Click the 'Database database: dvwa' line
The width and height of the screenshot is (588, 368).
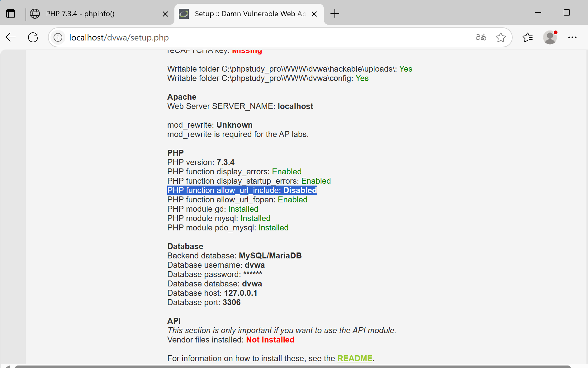pyautogui.click(x=215, y=284)
